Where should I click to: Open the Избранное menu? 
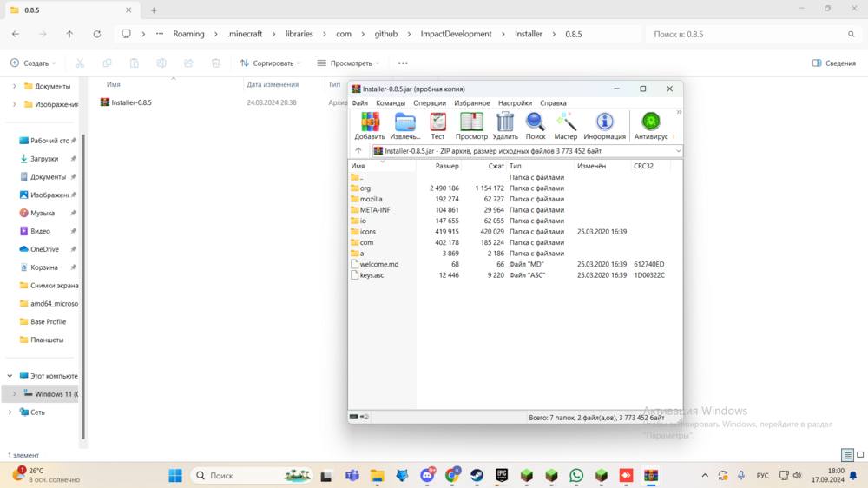coord(471,103)
